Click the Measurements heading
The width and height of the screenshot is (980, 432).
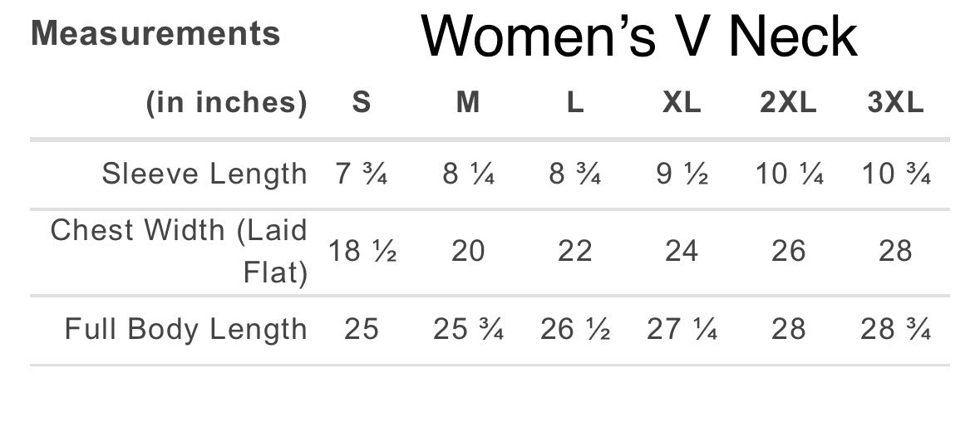pos(155,33)
